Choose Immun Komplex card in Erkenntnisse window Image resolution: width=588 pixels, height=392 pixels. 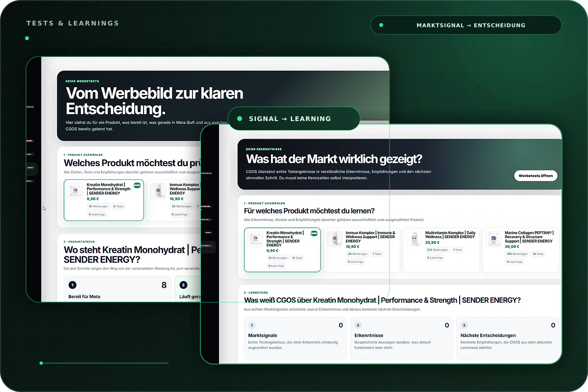(x=362, y=250)
